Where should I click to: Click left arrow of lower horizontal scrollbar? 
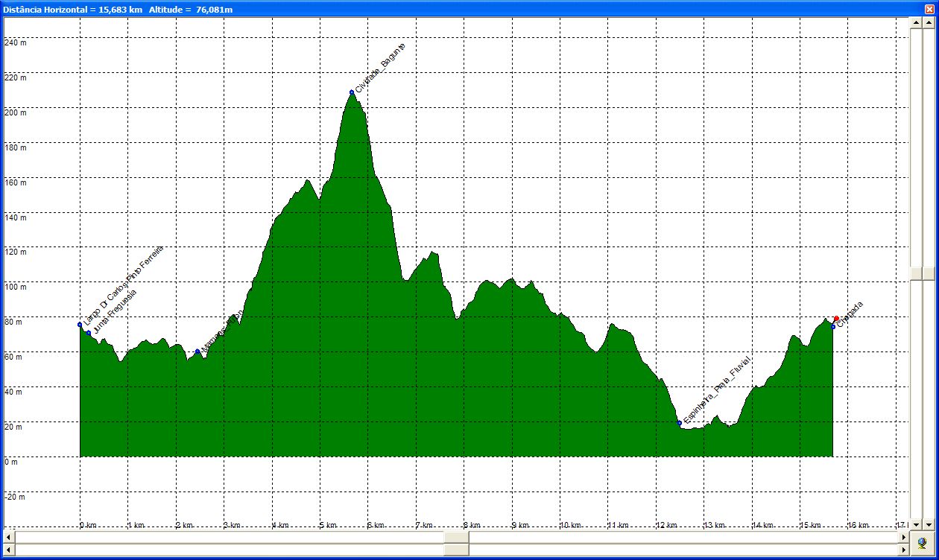[9, 550]
